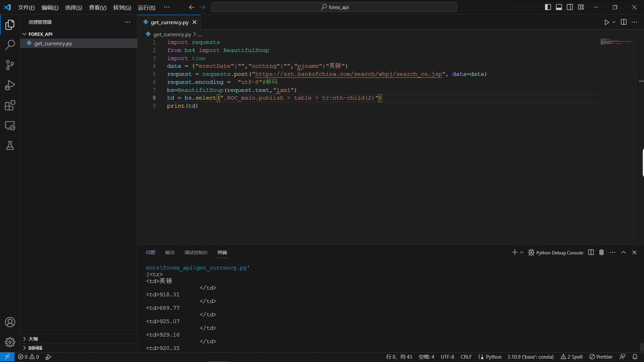The height and width of the screenshot is (362, 644).
Task: Toggle secondary side bar visibility
Action: (570, 7)
